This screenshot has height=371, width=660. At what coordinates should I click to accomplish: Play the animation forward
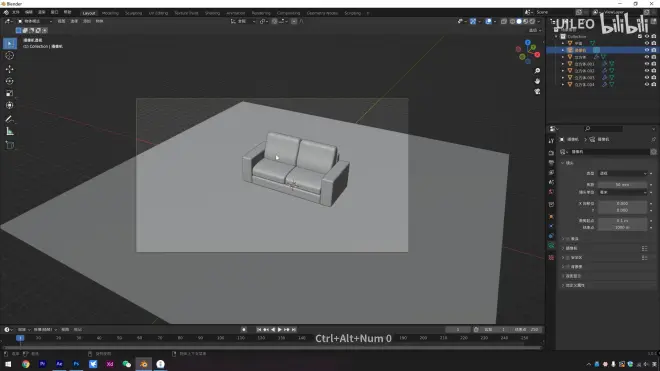279,330
